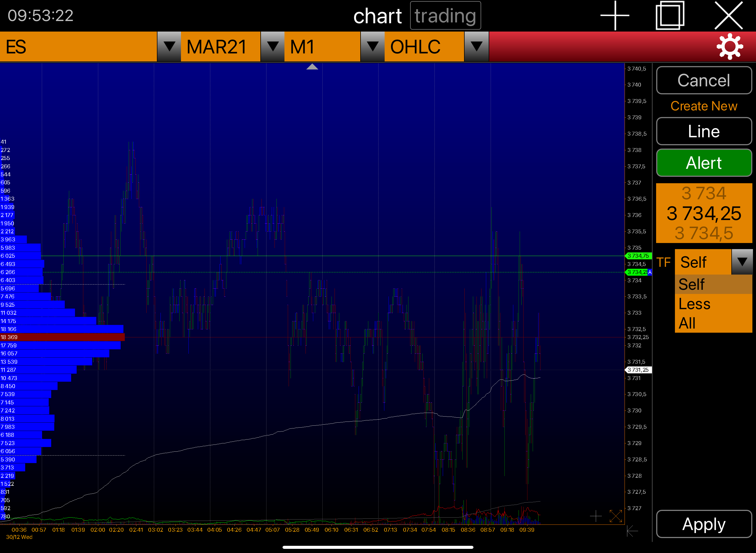Activate the crosshair tool near the chart corner

597,516
